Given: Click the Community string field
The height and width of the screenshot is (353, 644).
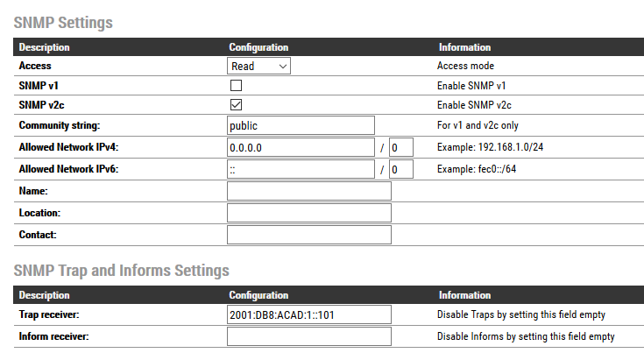Looking at the screenshot, I should pos(301,125).
